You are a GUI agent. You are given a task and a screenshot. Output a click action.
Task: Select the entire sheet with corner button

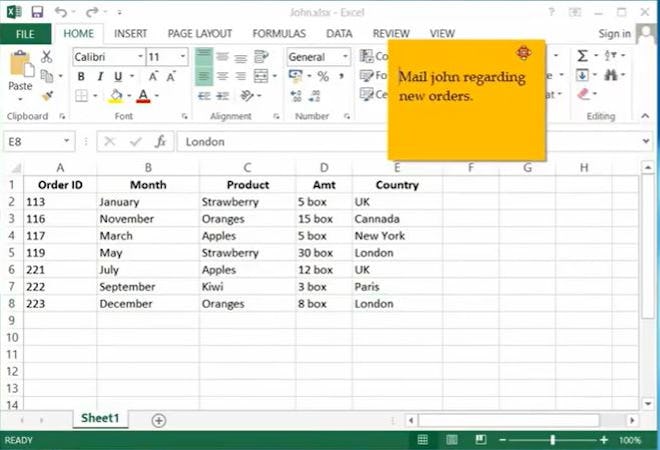pyautogui.click(x=16, y=168)
